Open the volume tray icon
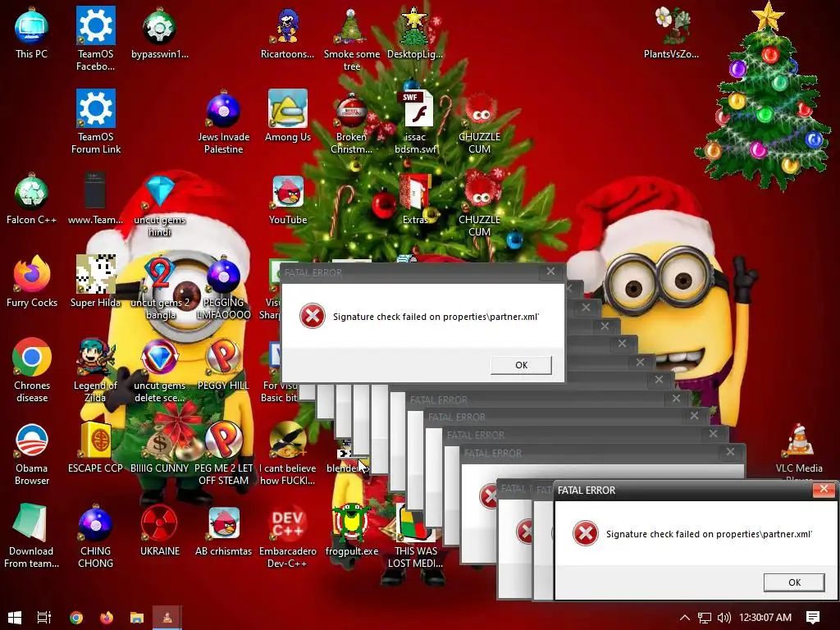 (x=724, y=617)
